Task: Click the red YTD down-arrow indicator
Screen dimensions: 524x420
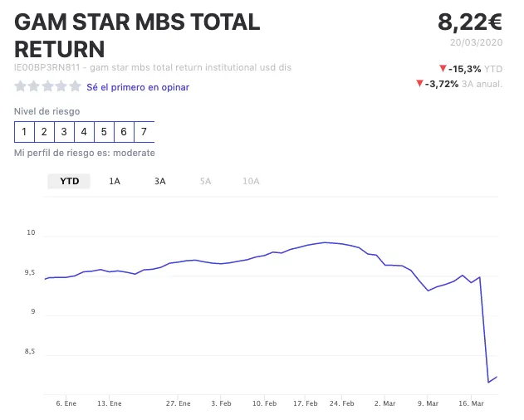Action: point(443,69)
